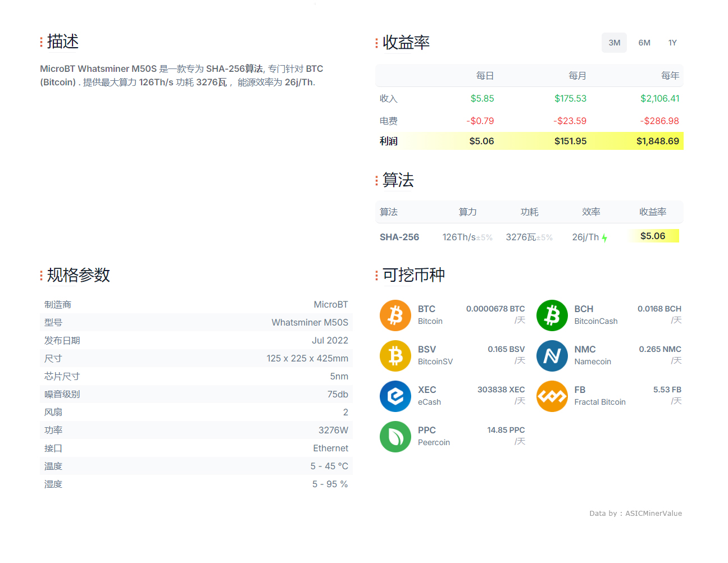Click the manufacturer value MicroBT
Image resolution: width=728 pixels, height=563 pixels.
(x=331, y=304)
